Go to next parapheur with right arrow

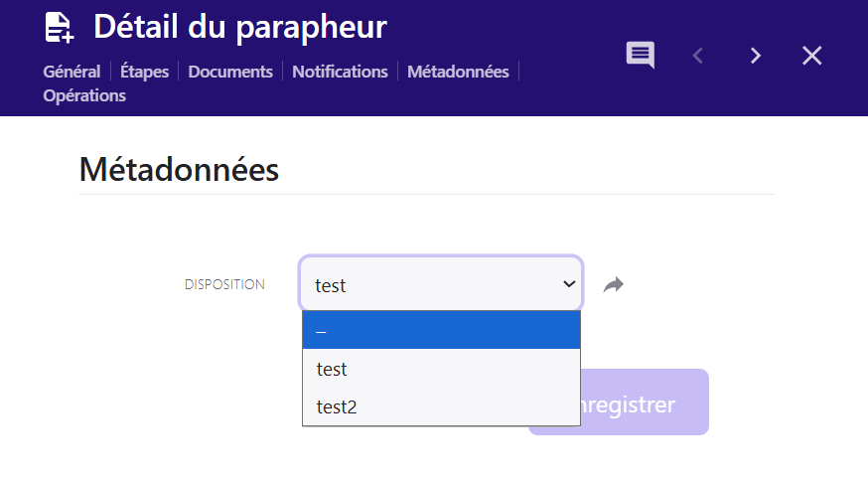click(756, 56)
